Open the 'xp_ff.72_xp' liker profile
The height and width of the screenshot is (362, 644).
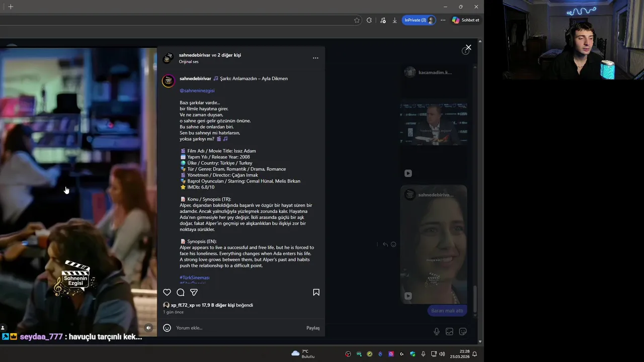click(x=183, y=305)
